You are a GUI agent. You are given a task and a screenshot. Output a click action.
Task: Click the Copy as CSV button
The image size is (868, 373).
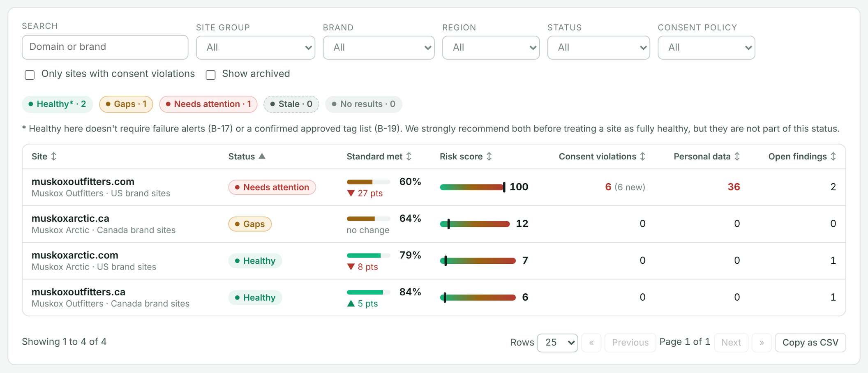tap(810, 343)
